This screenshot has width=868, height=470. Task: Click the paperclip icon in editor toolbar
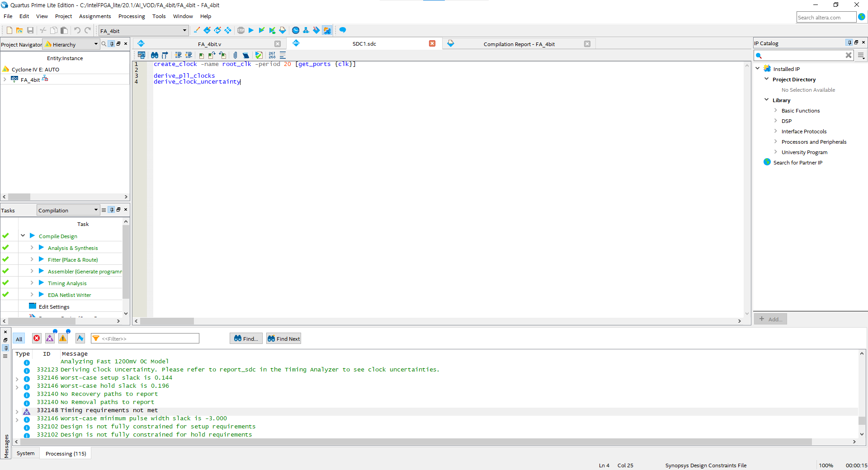235,55
